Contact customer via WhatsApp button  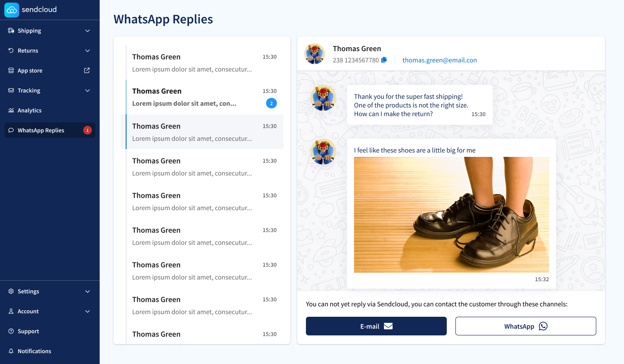point(526,326)
